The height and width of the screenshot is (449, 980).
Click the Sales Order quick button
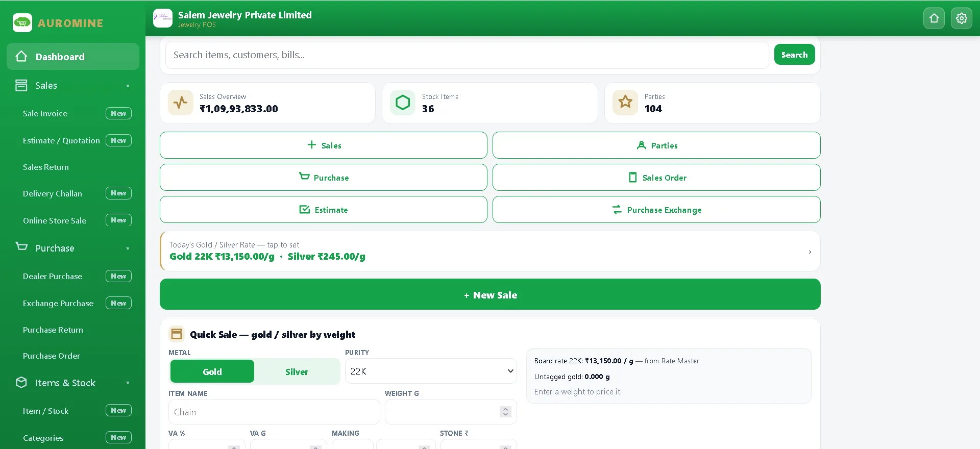[x=656, y=178]
